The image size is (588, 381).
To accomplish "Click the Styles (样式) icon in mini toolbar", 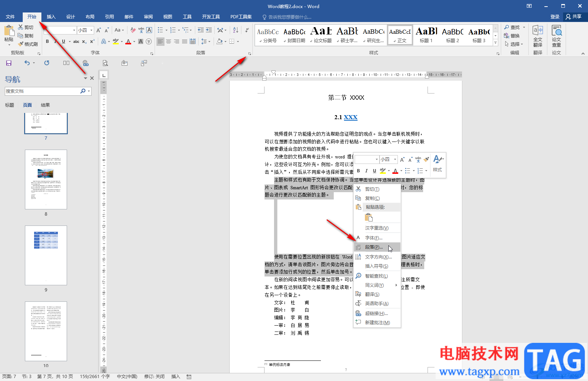I will (438, 164).
